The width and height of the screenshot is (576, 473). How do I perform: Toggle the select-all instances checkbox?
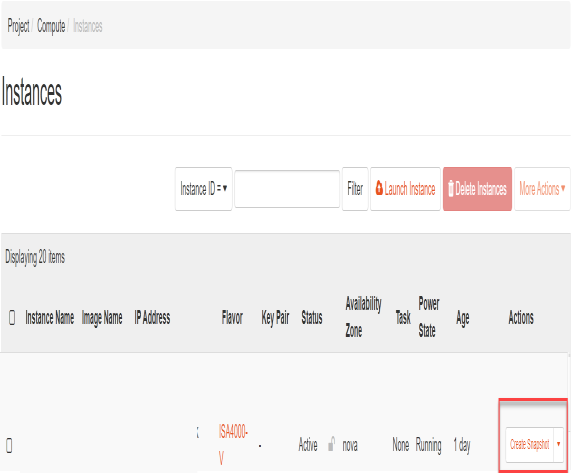[x=12, y=317]
